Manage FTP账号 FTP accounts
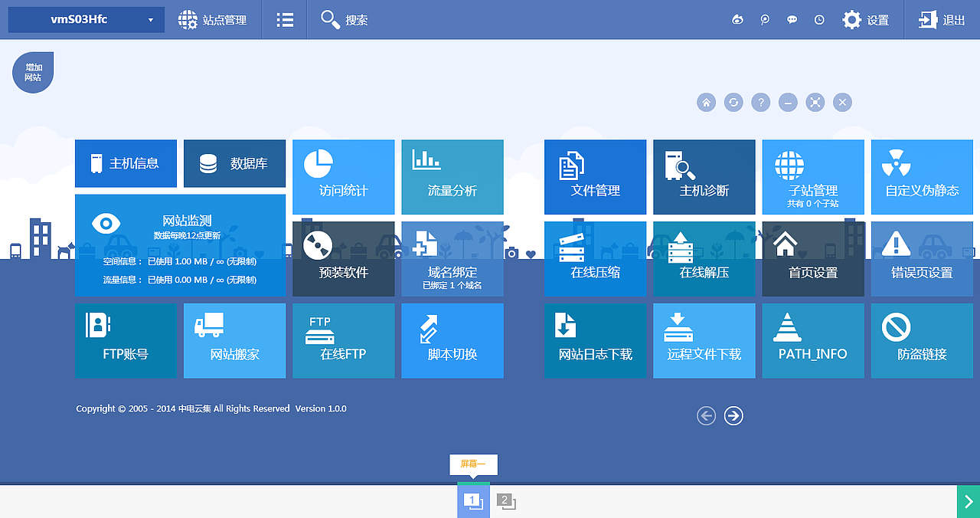 [x=126, y=341]
